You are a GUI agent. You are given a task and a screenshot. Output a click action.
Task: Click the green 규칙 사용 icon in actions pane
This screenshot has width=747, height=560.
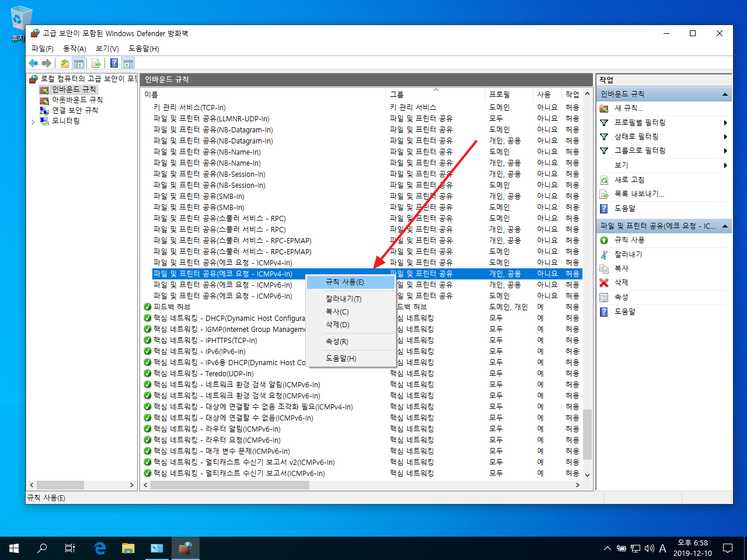pyautogui.click(x=604, y=240)
